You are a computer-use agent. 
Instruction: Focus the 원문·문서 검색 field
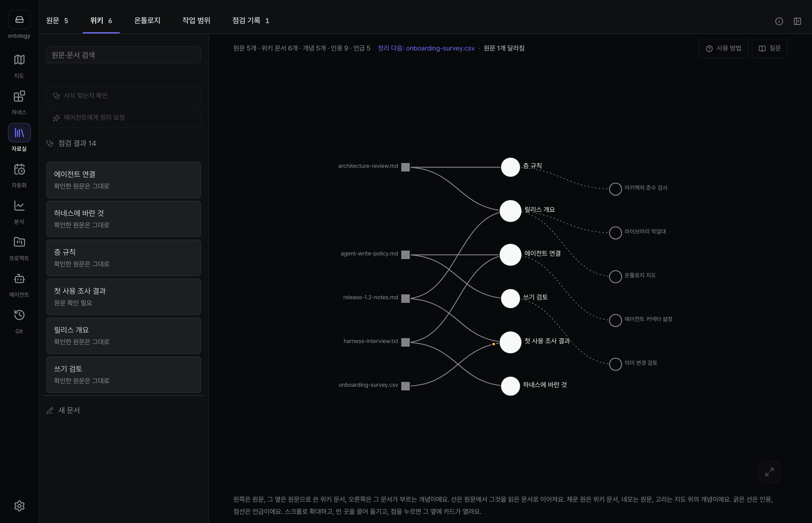click(x=123, y=55)
